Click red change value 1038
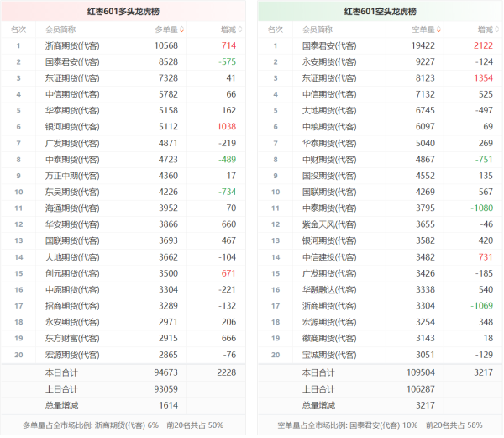 click(x=227, y=127)
